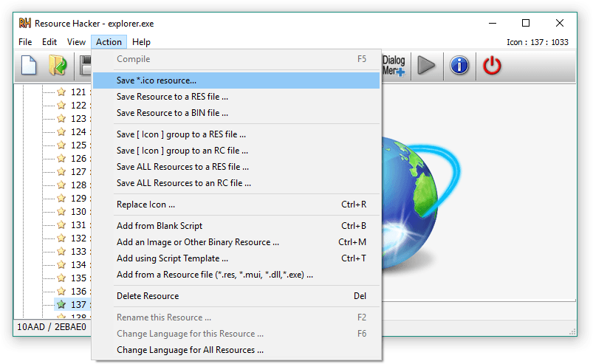Open the File menu
This screenshot has height=364, width=593.
pyautogui.click(x=25, y=42)
